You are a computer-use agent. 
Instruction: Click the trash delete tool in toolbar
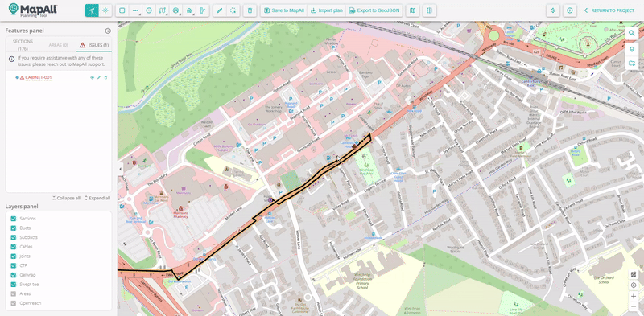250,10
